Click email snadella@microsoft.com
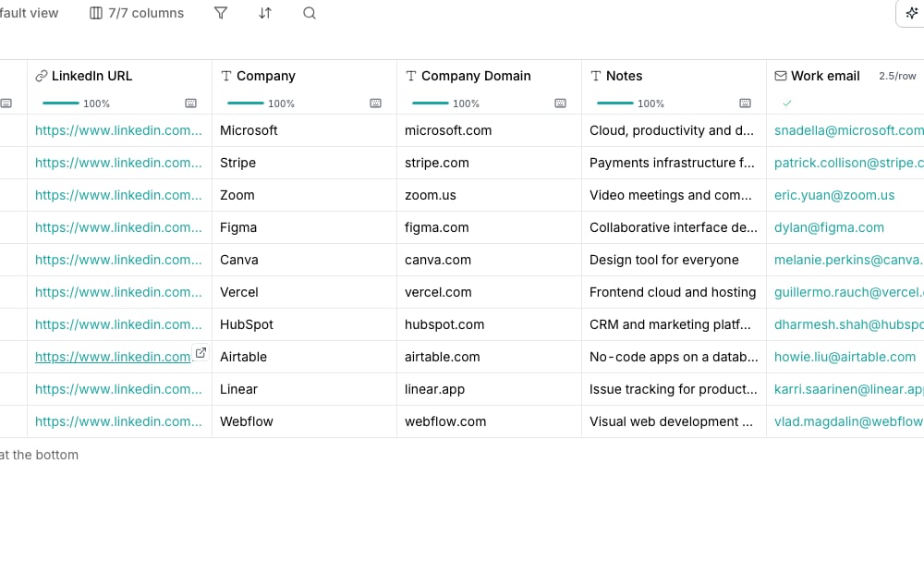The width and height of the screenshot is (924, 573). [x=848, y=130]
